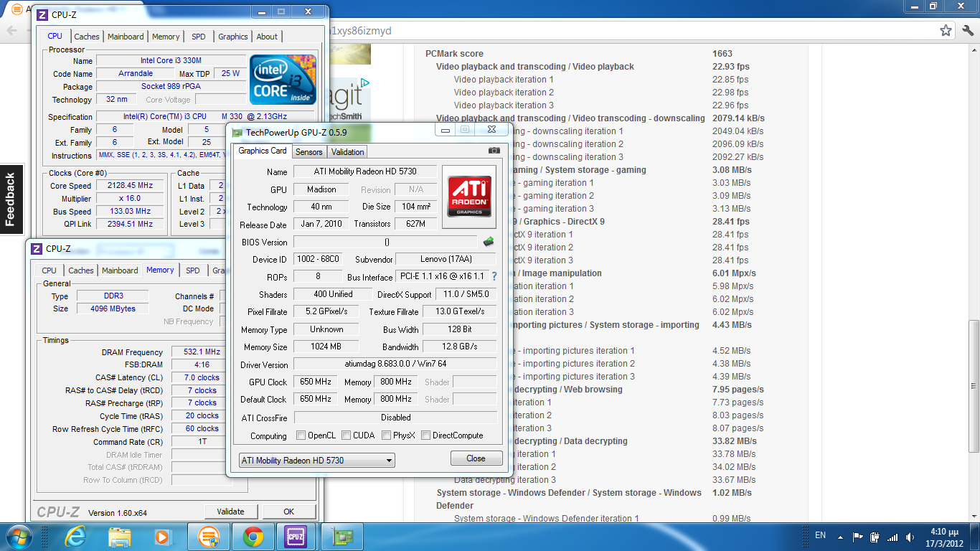
Task: Click the Subvendor Lenovo (17AA) field
Action: [446, 259]
